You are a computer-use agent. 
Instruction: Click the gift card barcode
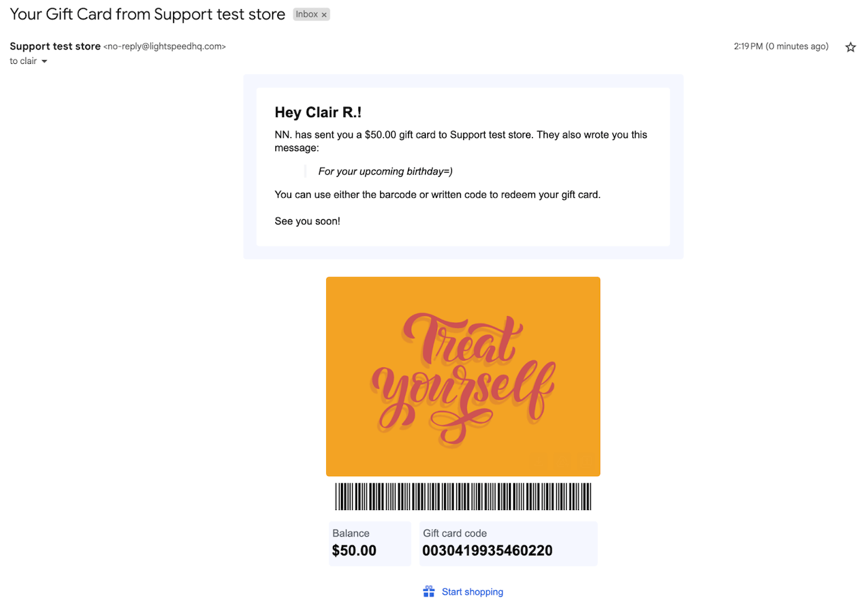pyautogui.click(x=463, y=496)
